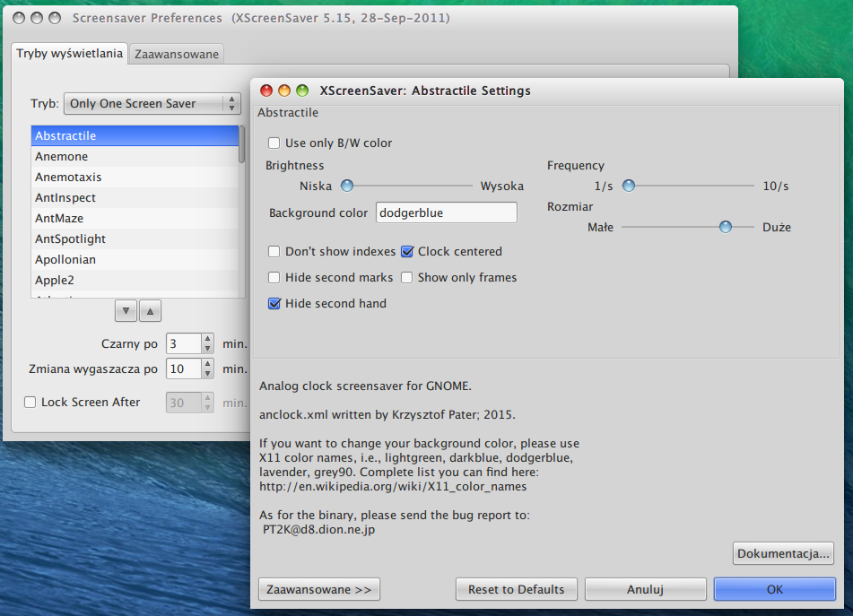Zoom the Abstractile Settings window
This screenshot has width=853, height=616.
302,91
